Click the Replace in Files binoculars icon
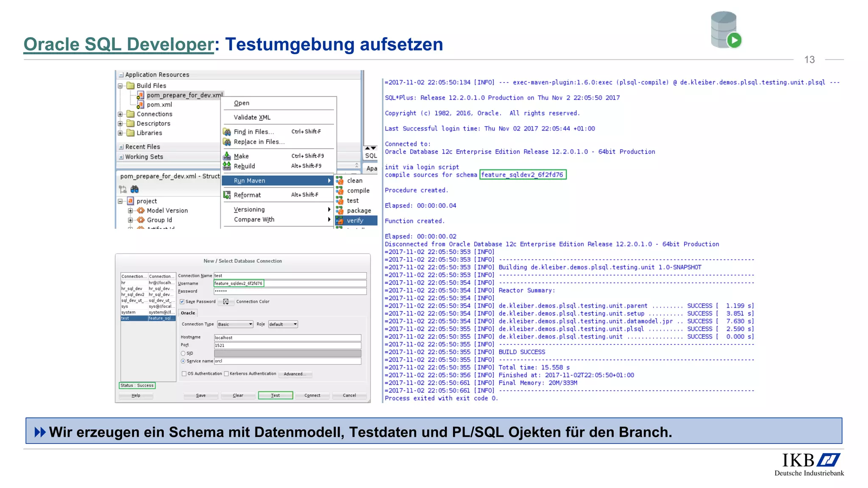Image resolution: width=868 pixels, height=488 pixels. (227, 142)
